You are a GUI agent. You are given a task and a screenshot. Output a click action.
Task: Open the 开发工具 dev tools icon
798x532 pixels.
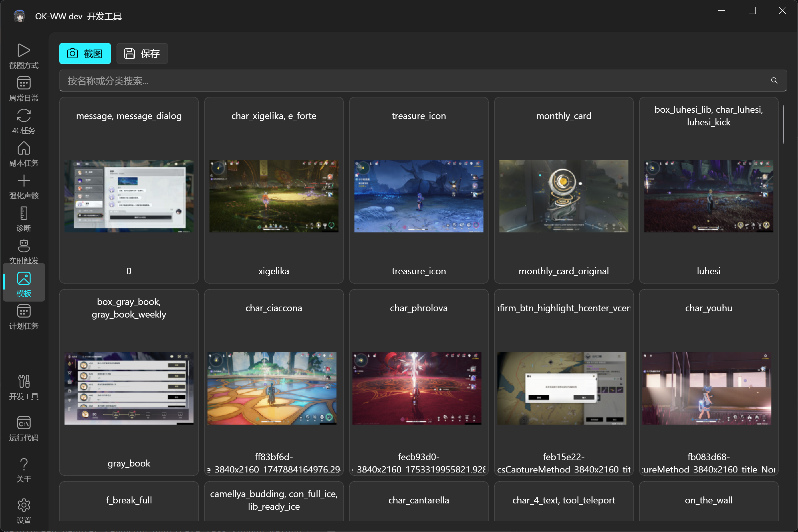click(24, 382)
